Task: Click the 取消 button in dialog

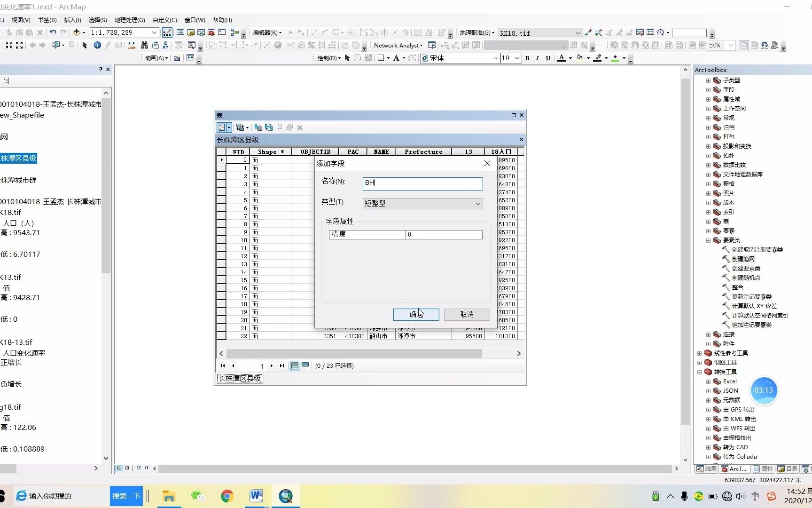Action: click(467, 314)
